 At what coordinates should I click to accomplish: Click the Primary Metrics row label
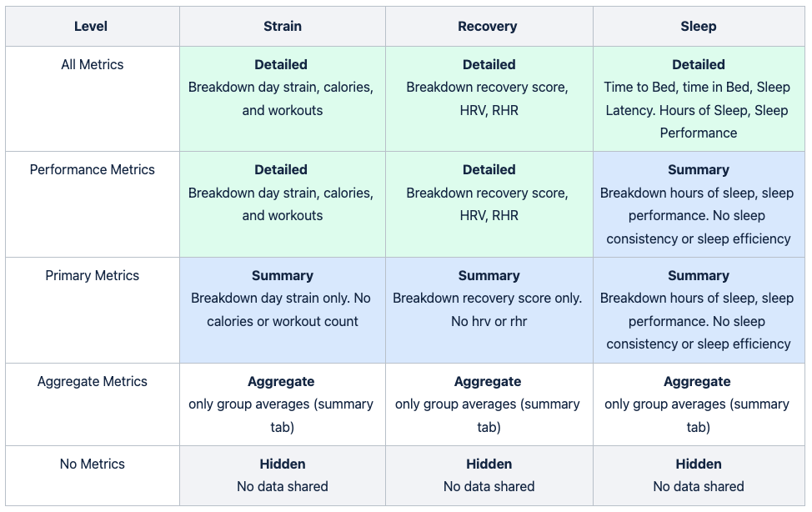92,276
